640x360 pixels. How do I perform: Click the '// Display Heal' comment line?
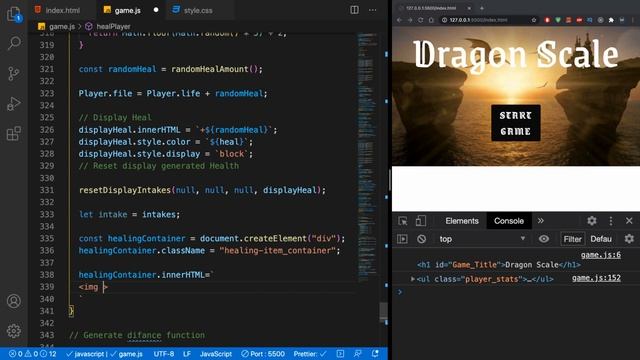tap(115, 118)
